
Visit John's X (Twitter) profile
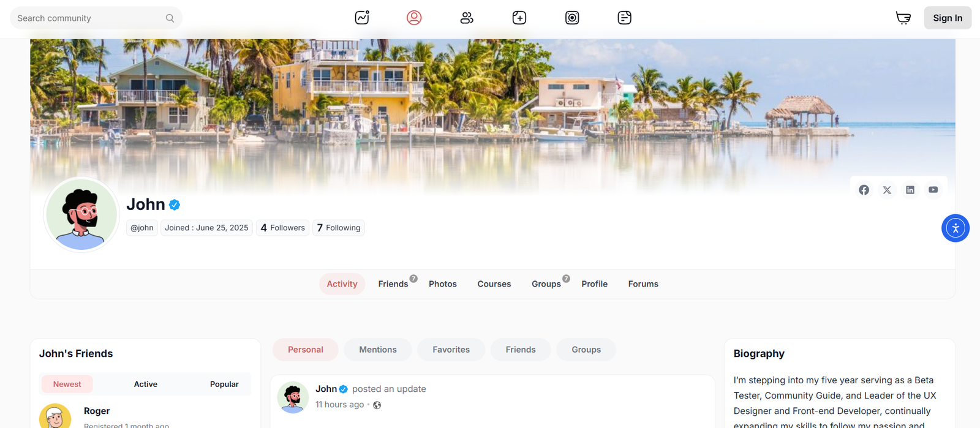point(887,190)
